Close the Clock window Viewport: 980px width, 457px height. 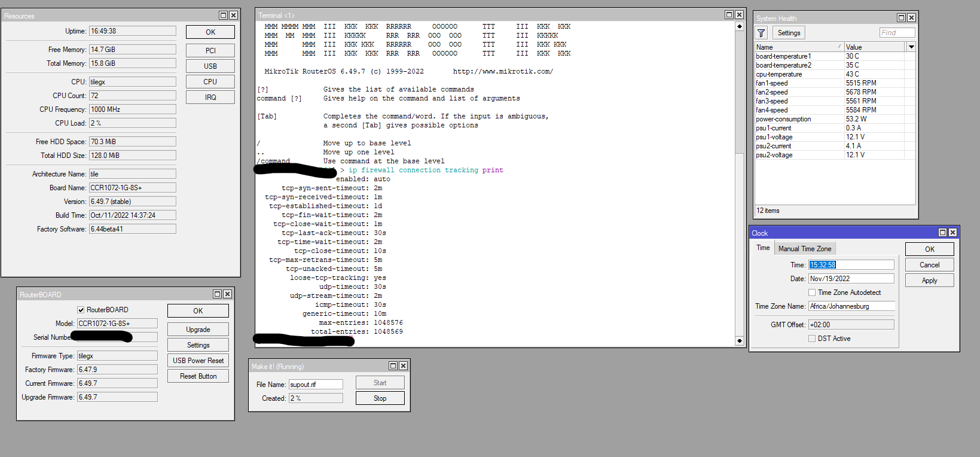click(952, 233)
